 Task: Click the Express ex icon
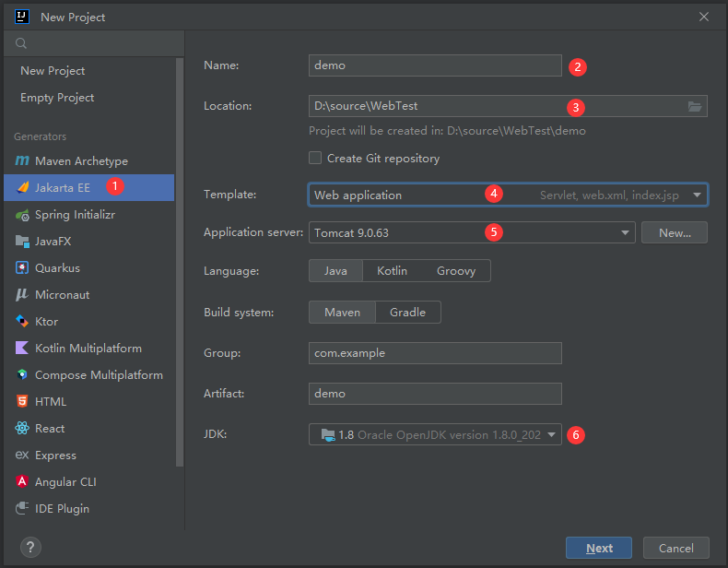(x=22, y=455)
